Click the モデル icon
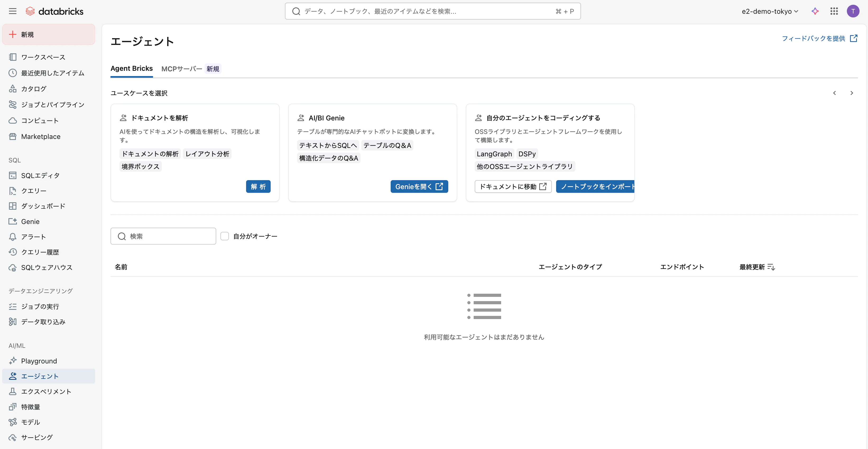 (12, 422)
